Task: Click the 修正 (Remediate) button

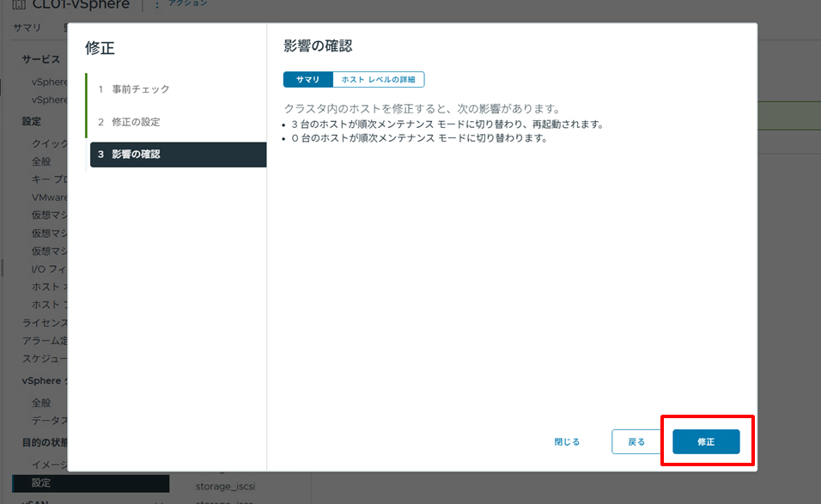Action: point(706,440)
